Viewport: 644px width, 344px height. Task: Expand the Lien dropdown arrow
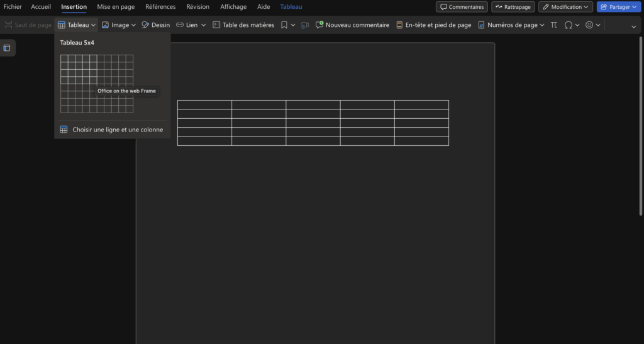[x=203, y=25]
